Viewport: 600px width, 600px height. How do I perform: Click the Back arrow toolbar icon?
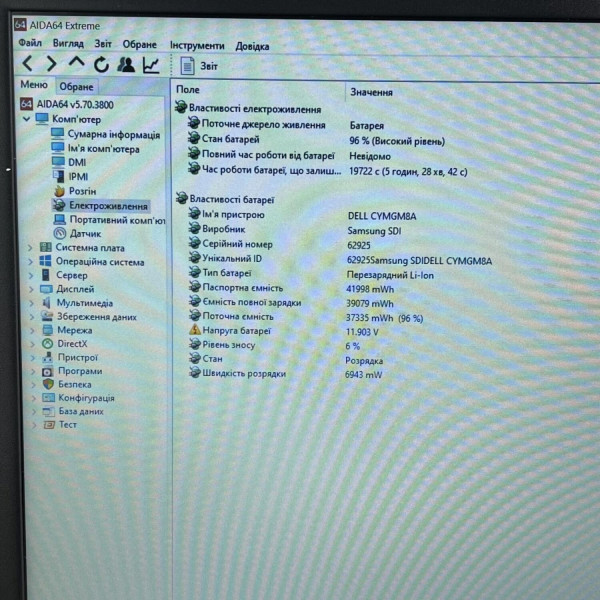point(28,63)
